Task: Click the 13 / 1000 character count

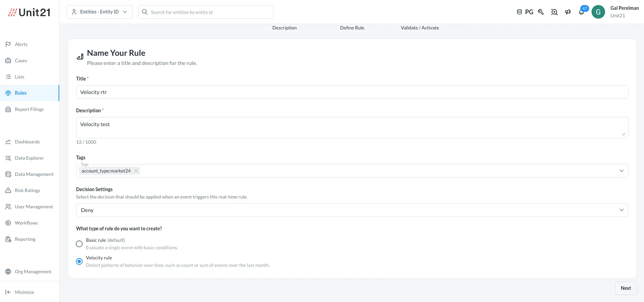Action: 86,142
